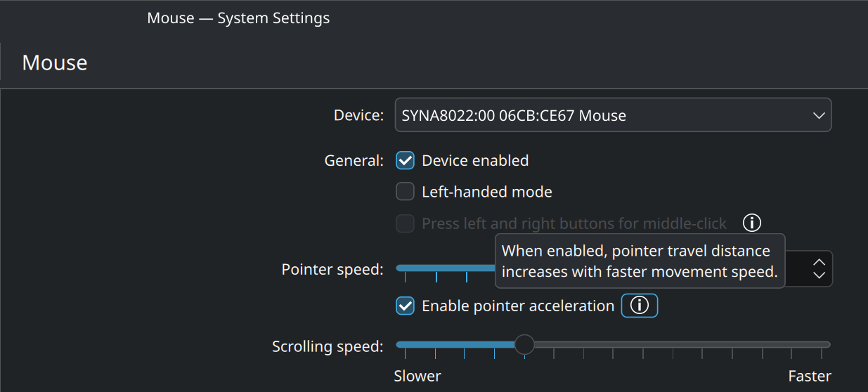
Task: Disable the Enable pointer acceleration checkbox
Action: (x=406, y=306)
